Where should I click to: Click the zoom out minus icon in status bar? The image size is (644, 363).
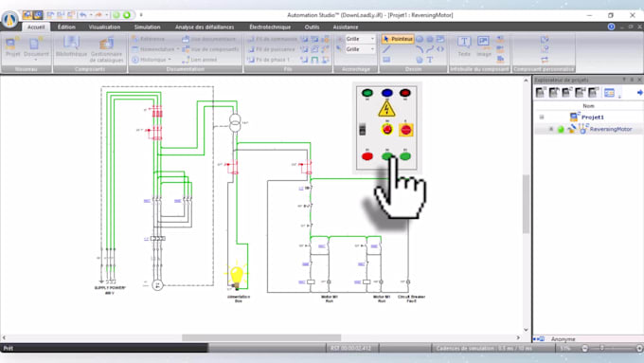(585, 348)
